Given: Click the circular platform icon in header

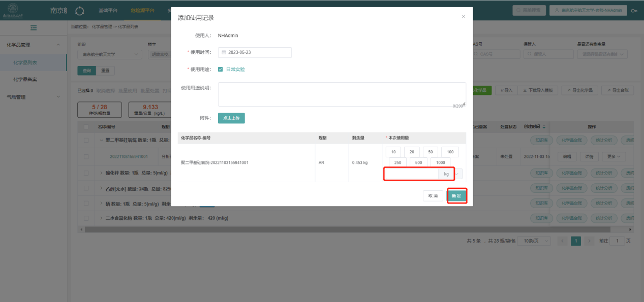Looking at the screenshot, I should [79, 11].
